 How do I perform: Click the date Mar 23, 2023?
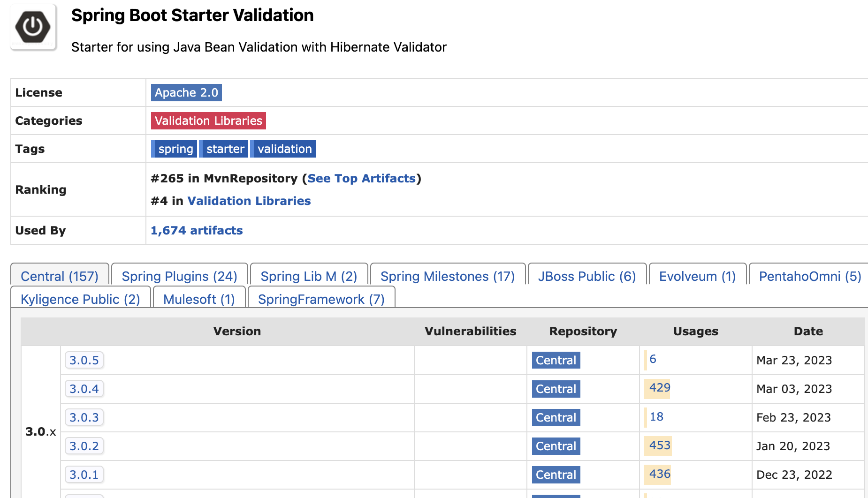tap(794, 360)
